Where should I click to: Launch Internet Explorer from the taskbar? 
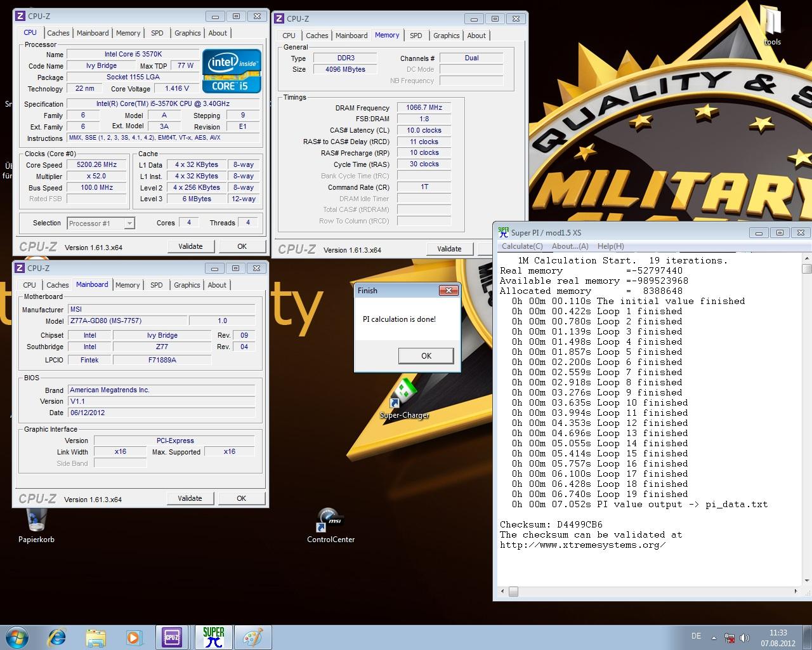58,637
